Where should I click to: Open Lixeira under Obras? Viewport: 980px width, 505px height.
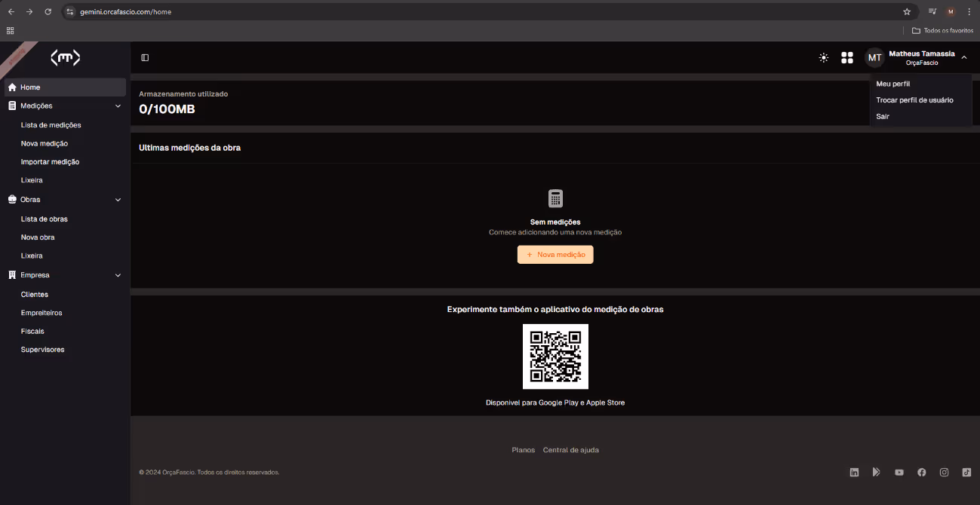(x=32, y=256)
